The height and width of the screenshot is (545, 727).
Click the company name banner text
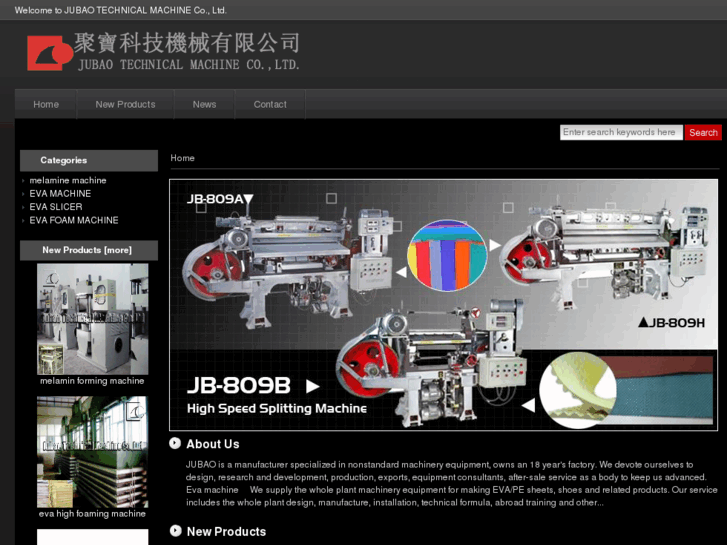[186, 52]
